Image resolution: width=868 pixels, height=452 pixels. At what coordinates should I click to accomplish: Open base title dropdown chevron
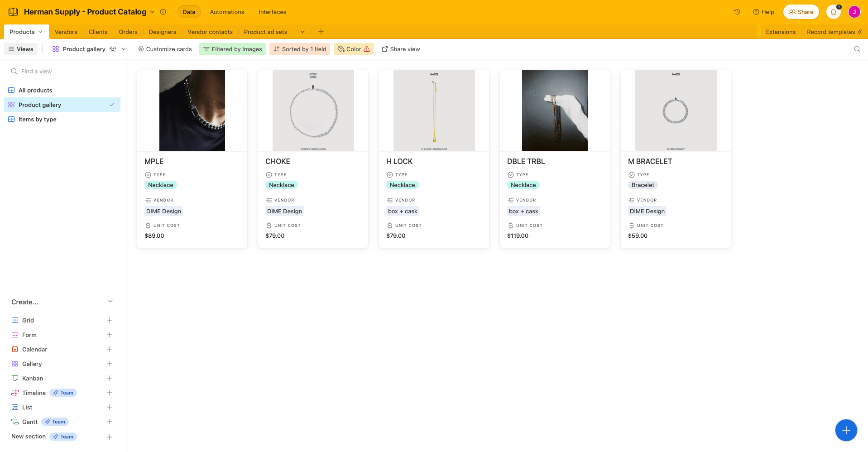coord(152,12)
